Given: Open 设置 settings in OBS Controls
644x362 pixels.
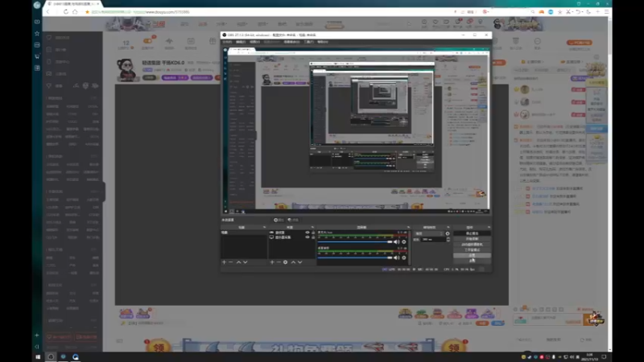Looking at the screenshot, I should [x=472, y=255].
